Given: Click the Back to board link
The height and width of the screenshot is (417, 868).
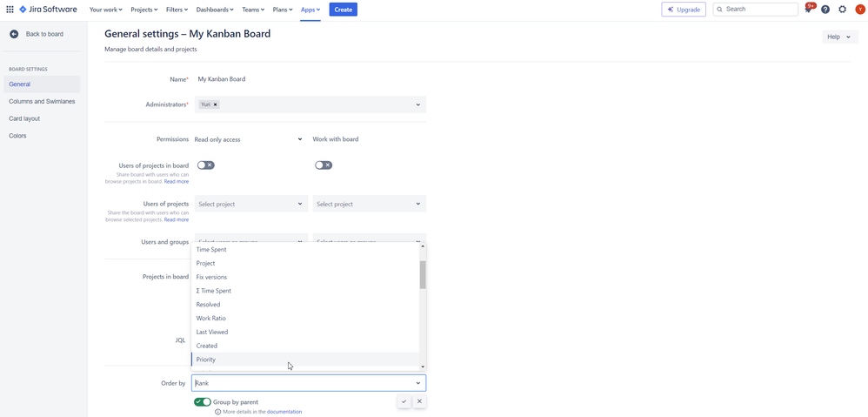Looking at the screenshot, I should point(44,34).
